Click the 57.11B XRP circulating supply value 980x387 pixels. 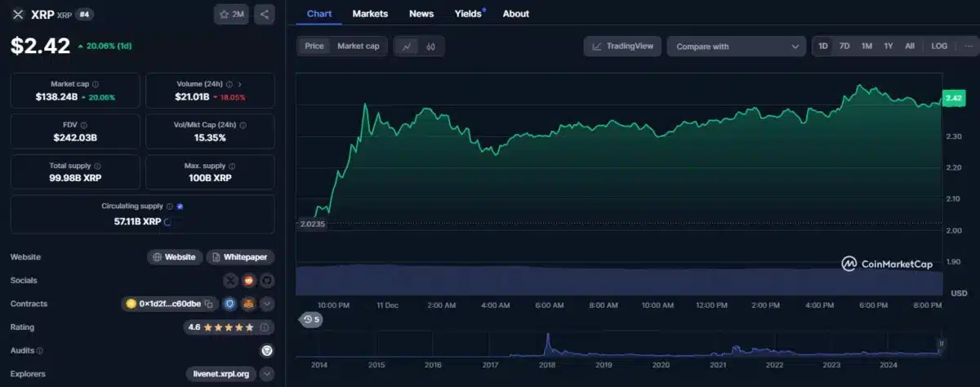point(137,220)
